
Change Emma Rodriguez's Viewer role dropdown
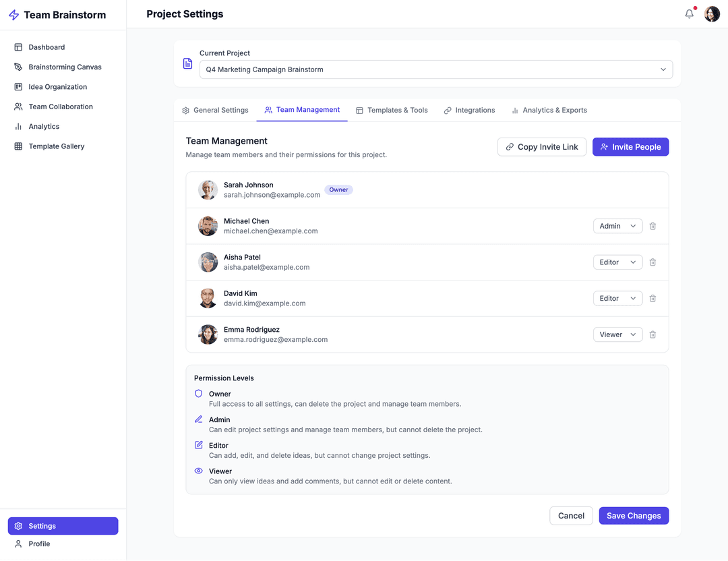click(x=617, y=335)
